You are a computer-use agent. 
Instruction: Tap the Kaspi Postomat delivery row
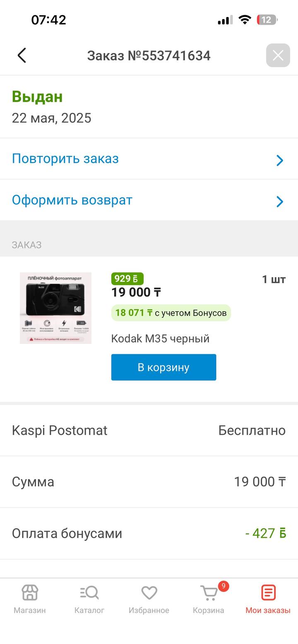click(149, 430)
